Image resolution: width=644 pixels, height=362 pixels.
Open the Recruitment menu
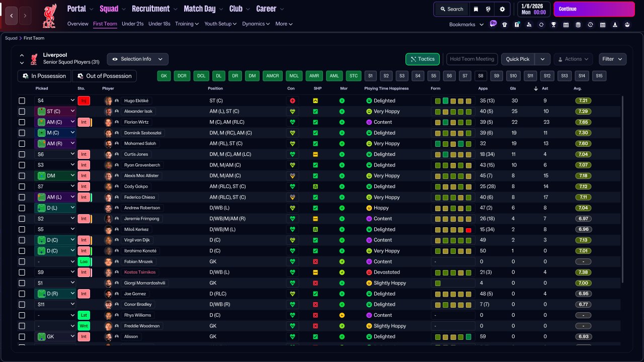154,9
